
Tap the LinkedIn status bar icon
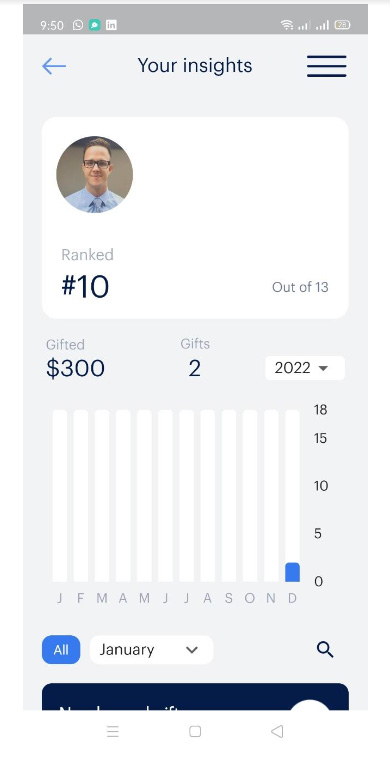pos(112,25)
